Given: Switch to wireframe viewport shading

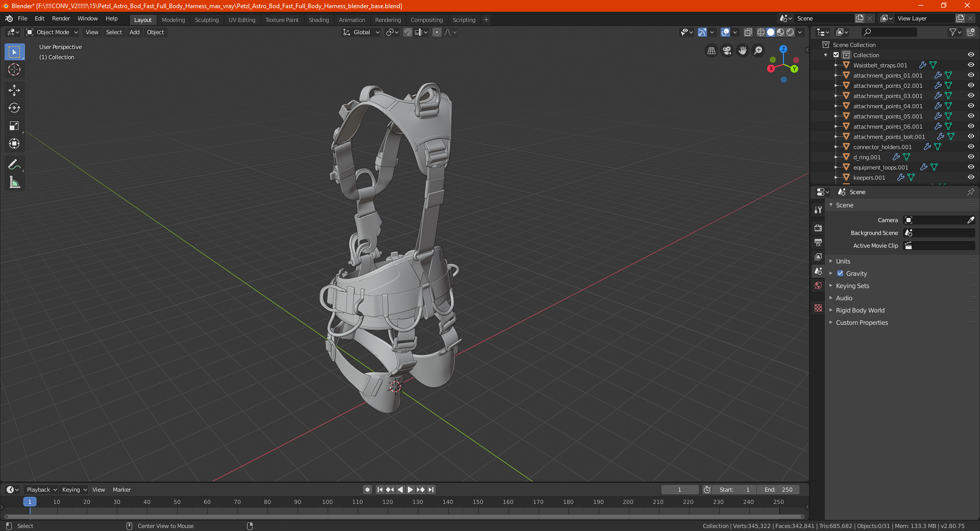Looking at the screenshot, I should click(761, 32).
